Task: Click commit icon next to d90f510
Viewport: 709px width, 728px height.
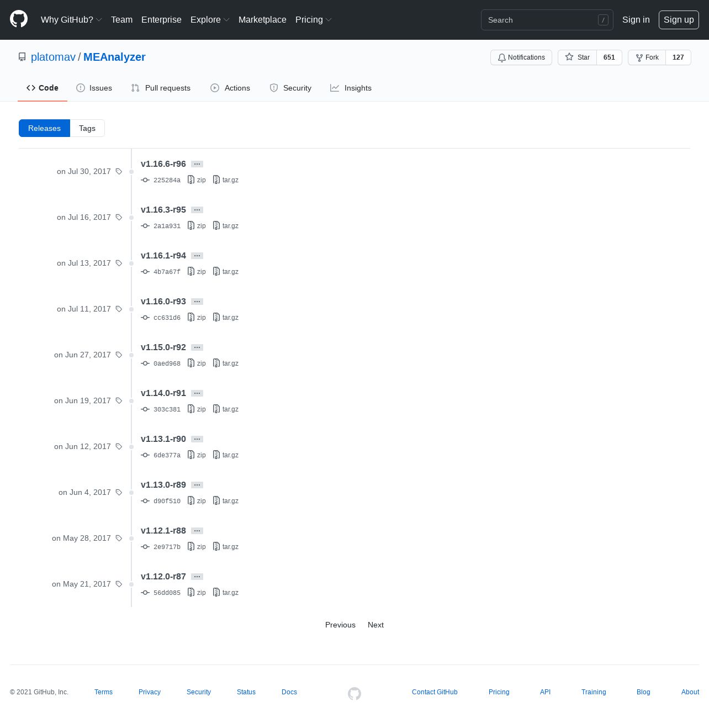Action: click(145, 501)
